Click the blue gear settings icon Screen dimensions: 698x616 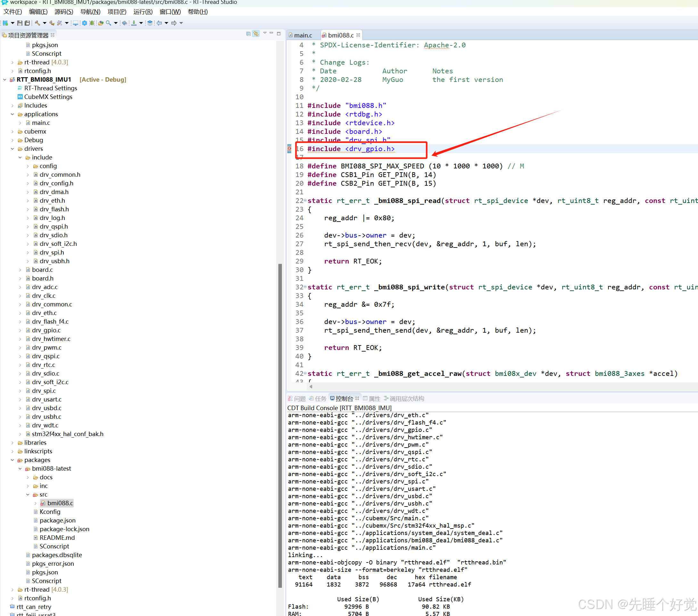click(x=84, y=23)
